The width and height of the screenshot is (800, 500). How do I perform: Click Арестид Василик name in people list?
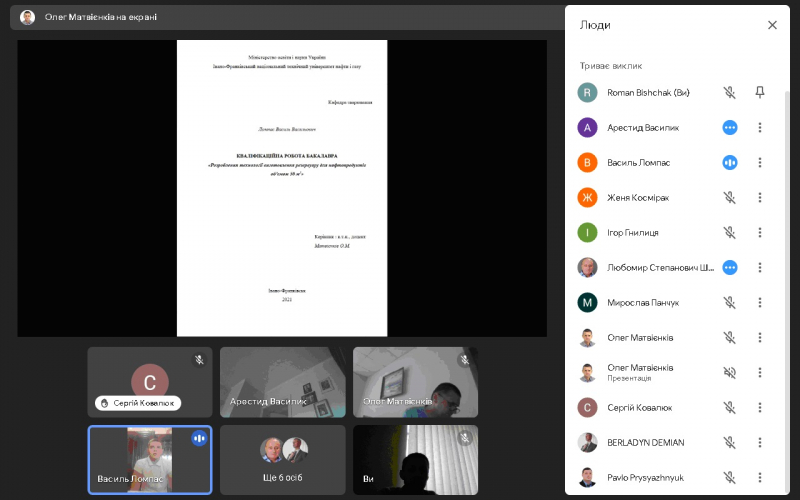coord(643,128)
